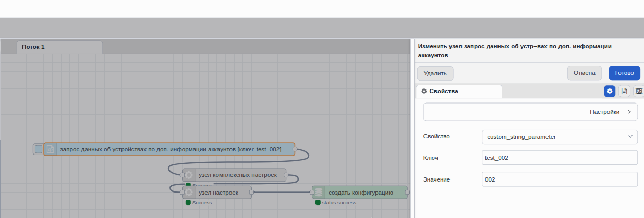Click green status dot under создать конфигурацию
The width and height of the screenshot is (644, 218).
pos(318,202)
